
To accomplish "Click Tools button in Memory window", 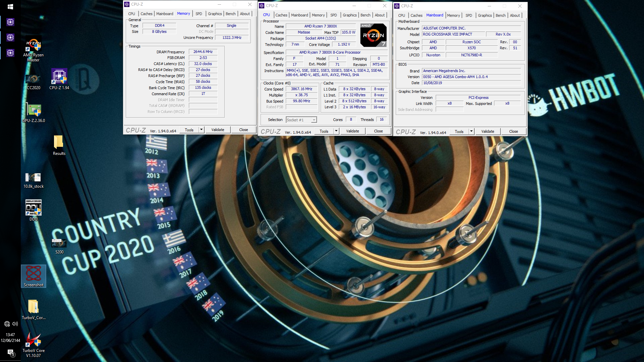I will point(189,130).
